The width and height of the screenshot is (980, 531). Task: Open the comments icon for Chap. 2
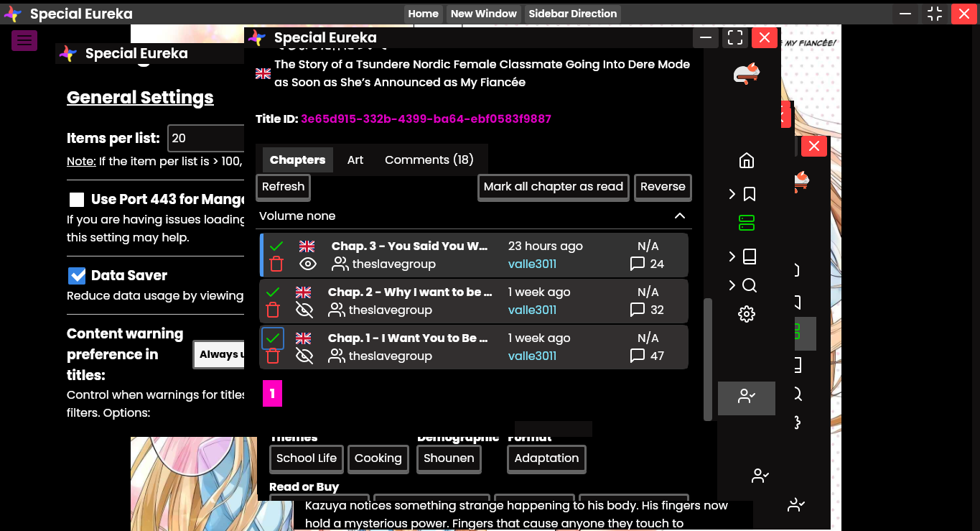click(637, 310)
